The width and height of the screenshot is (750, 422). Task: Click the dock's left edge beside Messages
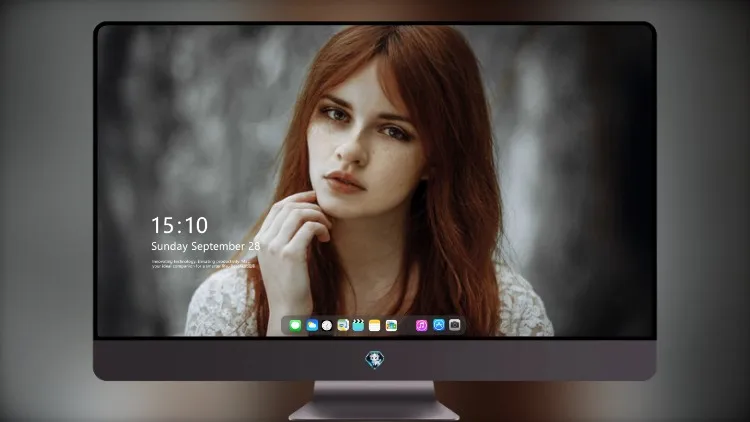pos(285,325)
